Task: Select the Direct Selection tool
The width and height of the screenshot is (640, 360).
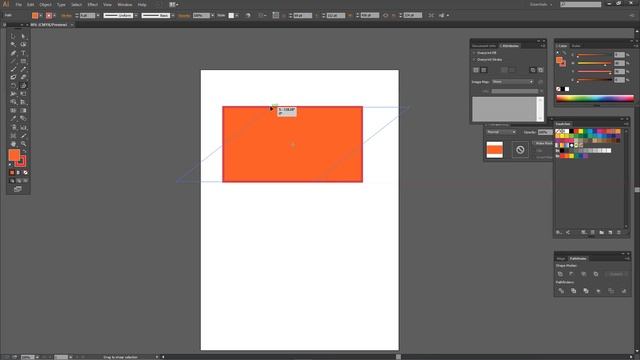Action: tap(23, 36)
